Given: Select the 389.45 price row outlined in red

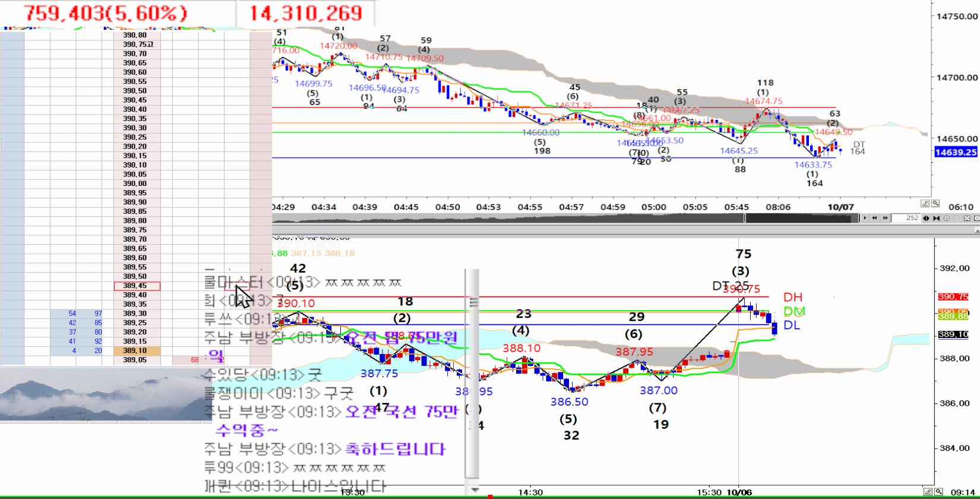Looking at the screenshot, I should (x=137, y=286).
